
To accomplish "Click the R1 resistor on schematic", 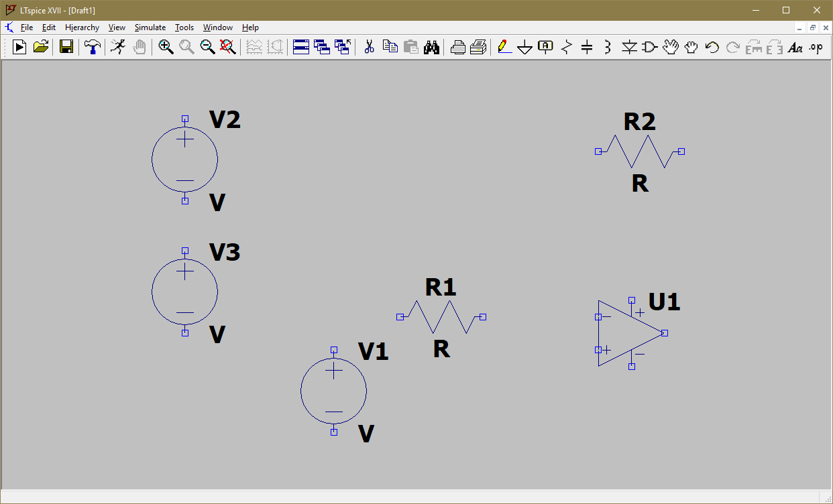I will click(x=441, y=317).
